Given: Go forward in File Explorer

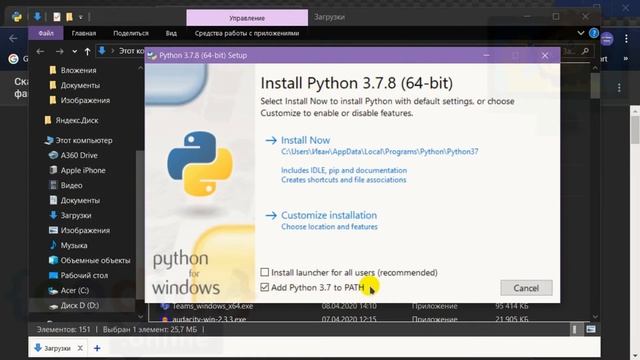Looking at the screenshot, I should pos(60,51).
